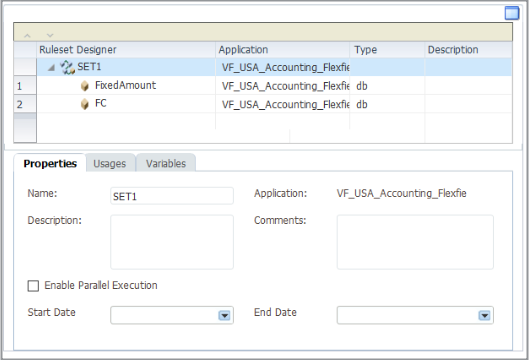Select the FC rule

click(x=101, y=103)
